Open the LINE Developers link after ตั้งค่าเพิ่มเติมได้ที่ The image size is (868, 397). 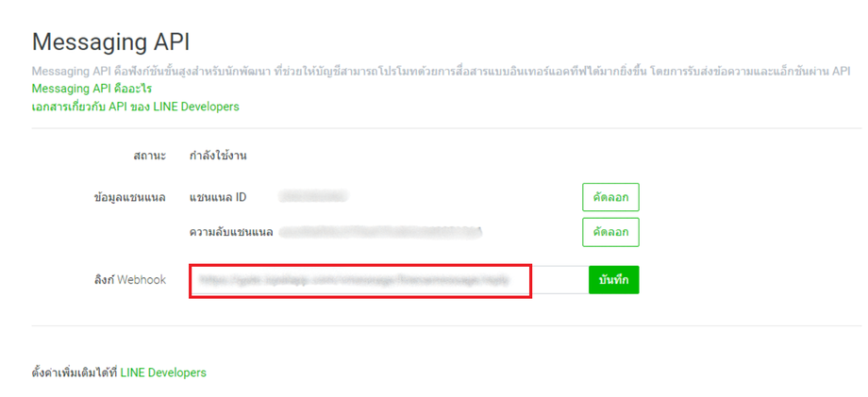(163, 372)
